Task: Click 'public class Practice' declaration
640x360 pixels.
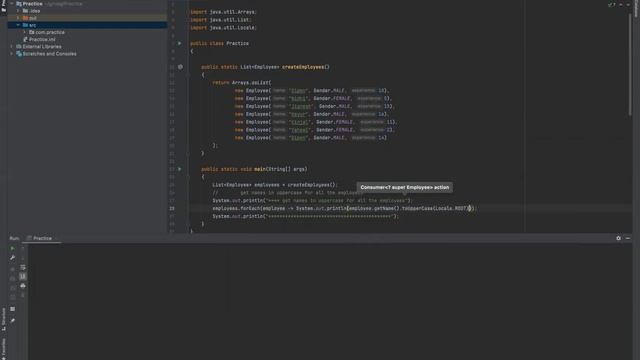Action: 220,43
